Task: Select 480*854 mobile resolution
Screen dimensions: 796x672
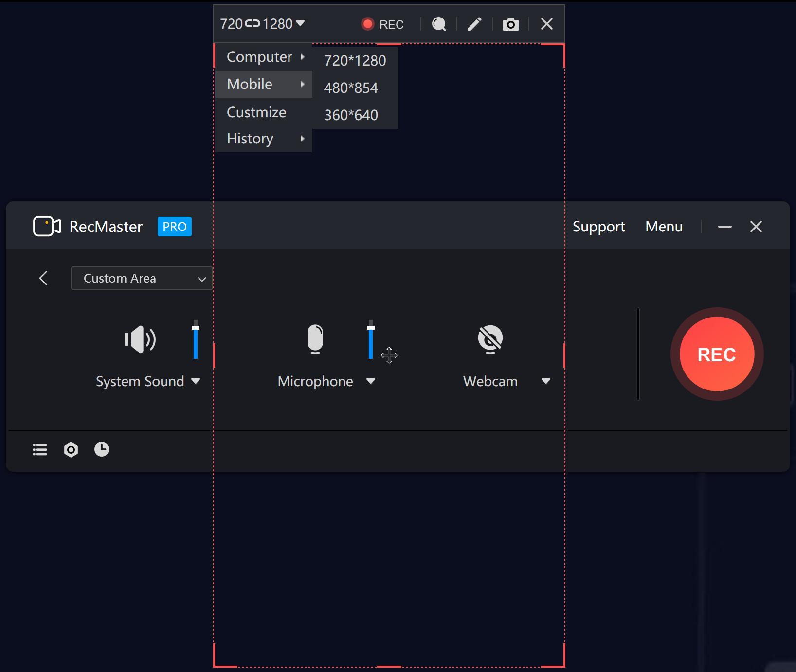Action: click(x=355, y=88)
